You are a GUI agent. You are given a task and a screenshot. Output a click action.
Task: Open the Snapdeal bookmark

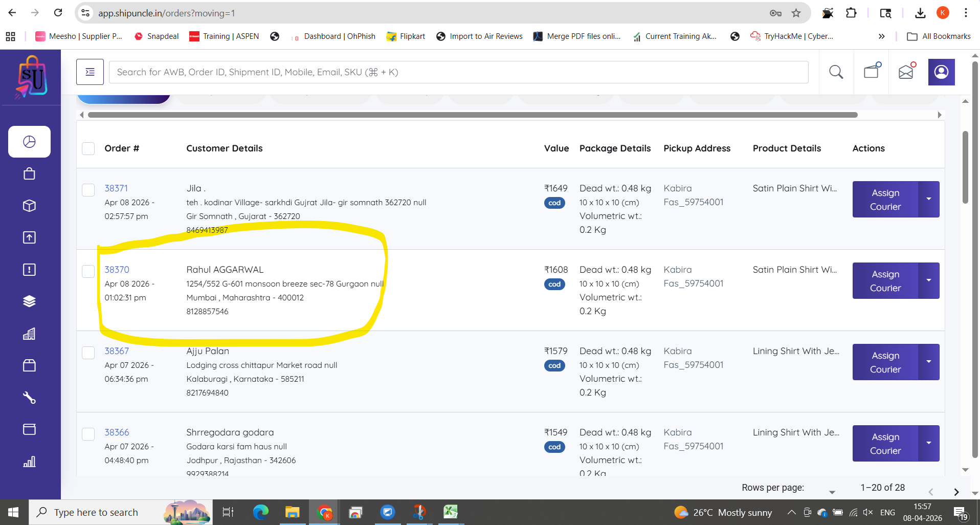pyautogui.click(x=157, y=36)
